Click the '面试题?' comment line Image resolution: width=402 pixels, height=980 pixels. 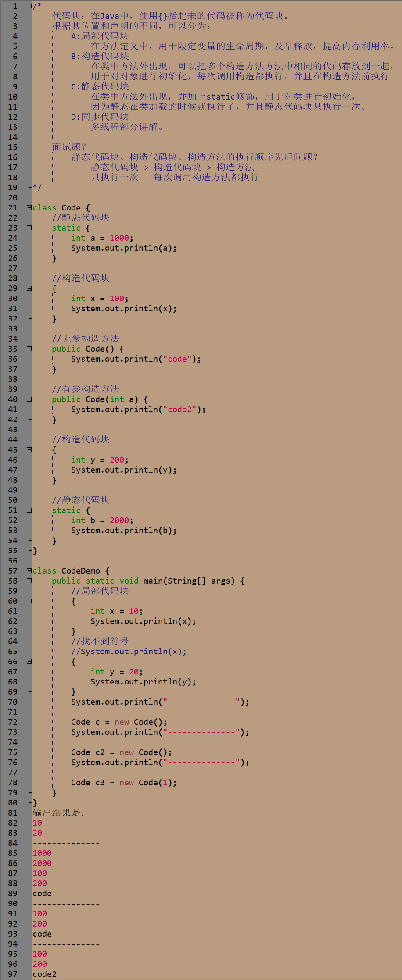[x=69, y=147]
